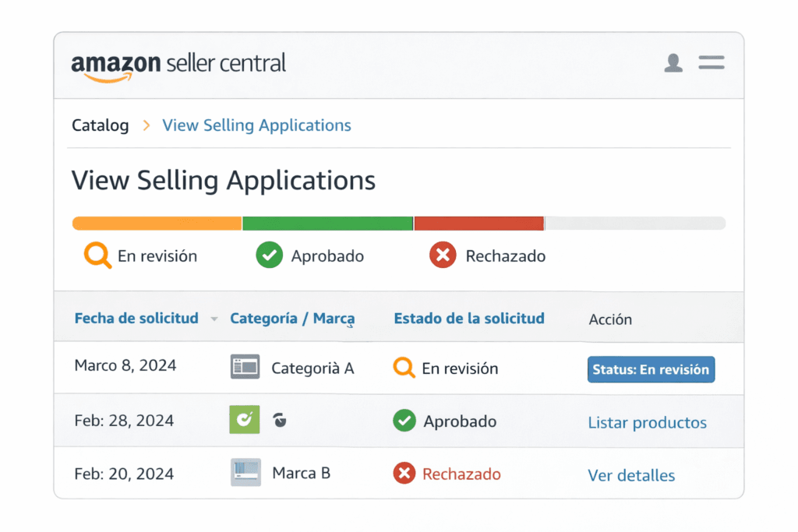This screenshot has height=532, width=798.
Task: Click the green checkmark Aprobado legend icon
Action: [x=269, y=255]
